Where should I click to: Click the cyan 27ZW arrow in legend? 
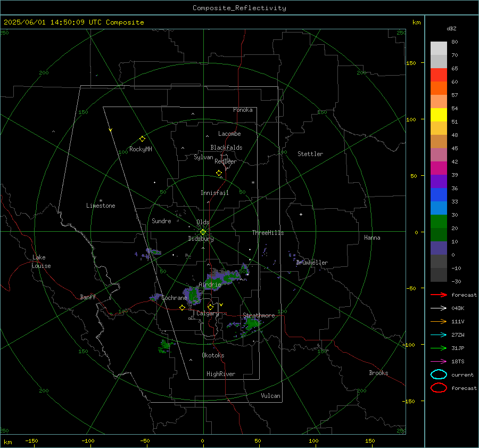(x=439, y=335)
